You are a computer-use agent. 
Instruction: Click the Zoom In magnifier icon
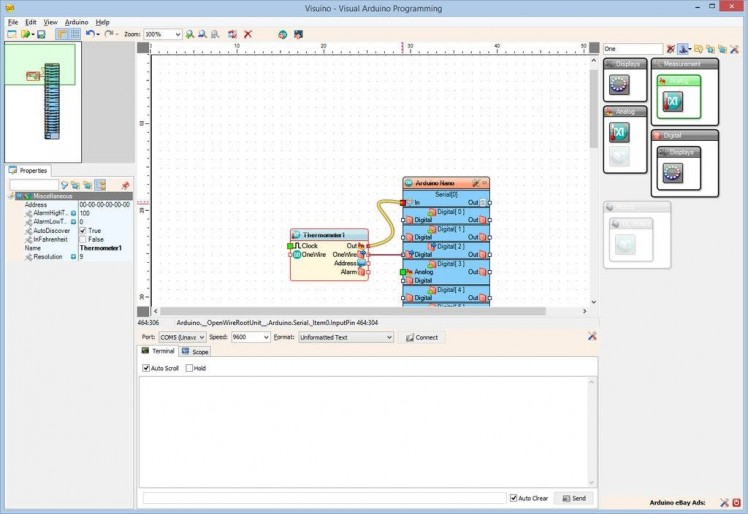[x=190, y=34]
